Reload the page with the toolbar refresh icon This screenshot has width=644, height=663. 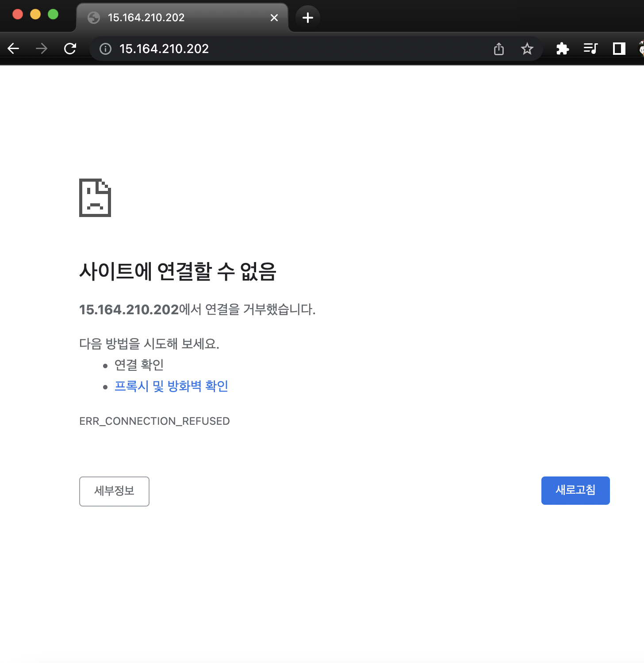click(70, 49)
